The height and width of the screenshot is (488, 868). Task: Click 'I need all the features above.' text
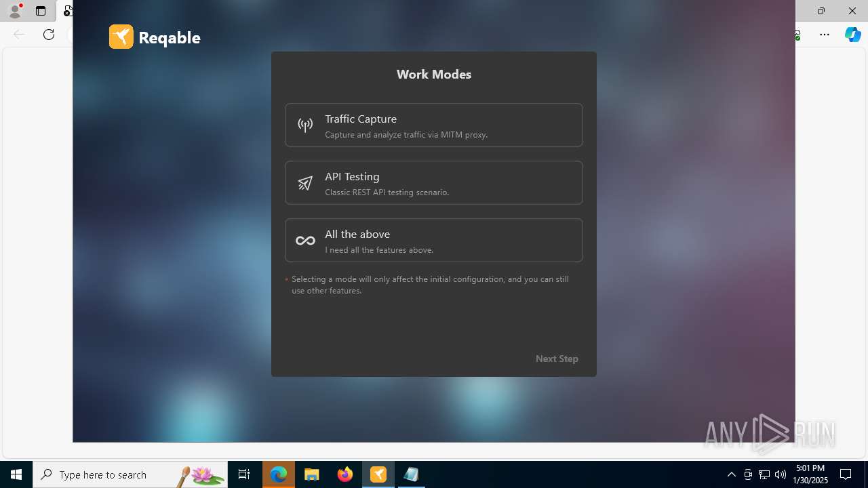pyautogui.click(x=379, y=250)
